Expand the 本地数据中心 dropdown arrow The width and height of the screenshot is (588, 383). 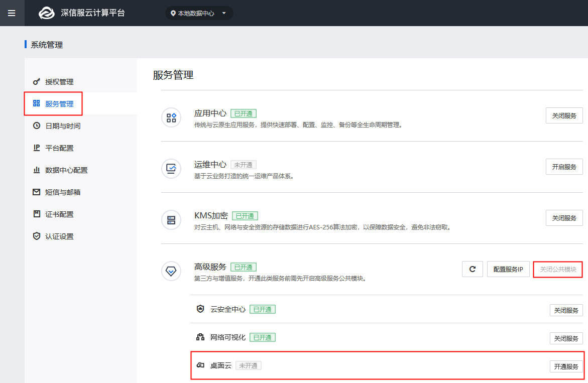pyautogui.click(x=224, y=13)
